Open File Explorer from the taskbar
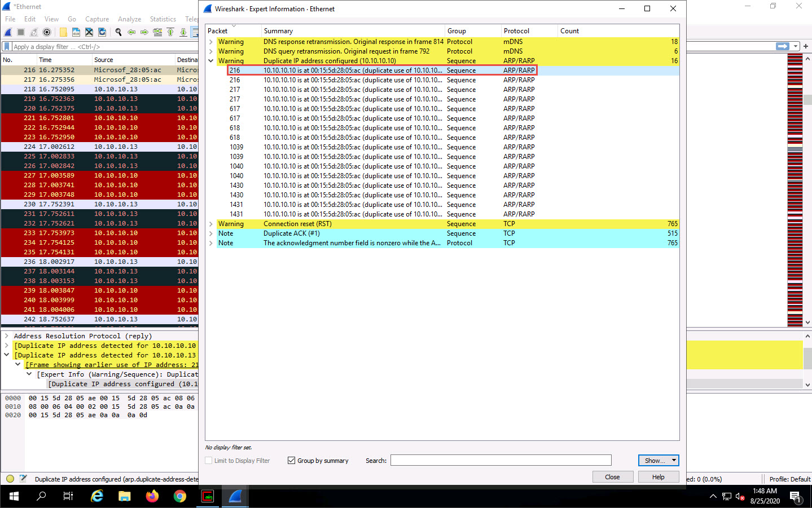The width and height of the screenshot is (812, 508). pos(125,496)
